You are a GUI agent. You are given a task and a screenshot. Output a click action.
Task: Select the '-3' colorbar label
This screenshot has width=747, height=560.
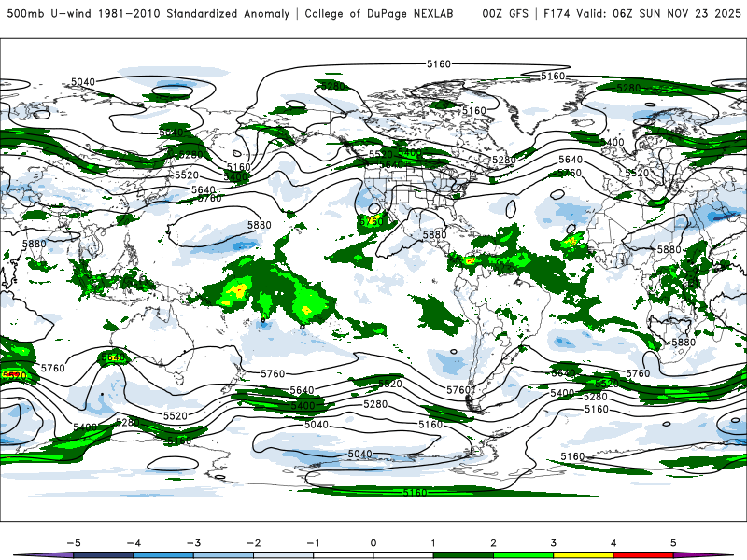pos(193,543)
